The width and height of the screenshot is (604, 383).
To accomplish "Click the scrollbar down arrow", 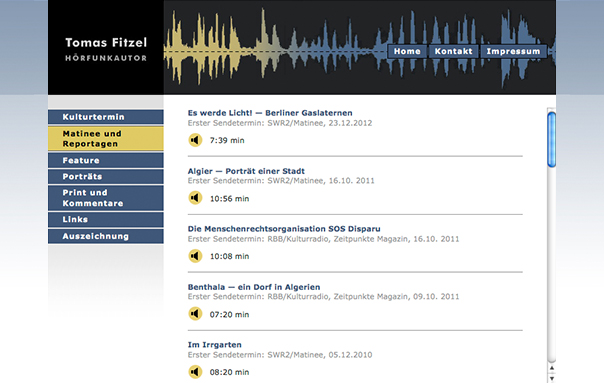I will click(x=552, y=378).
